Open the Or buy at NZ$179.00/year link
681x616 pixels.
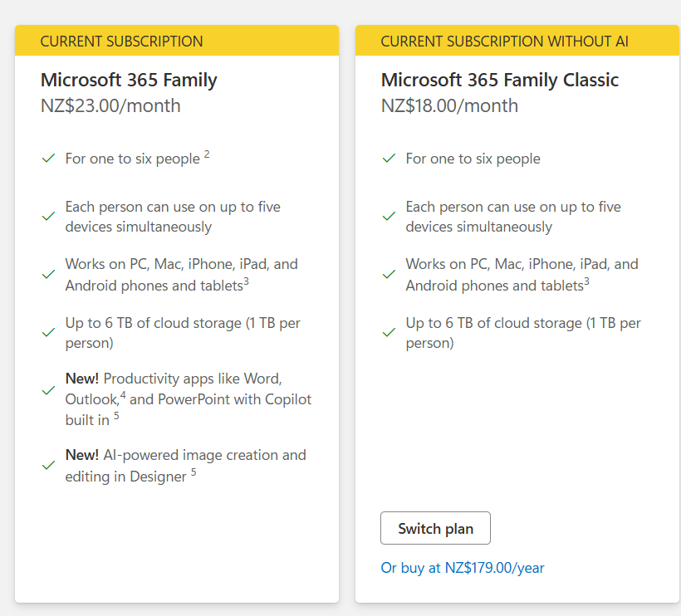(x=462, y=568)
